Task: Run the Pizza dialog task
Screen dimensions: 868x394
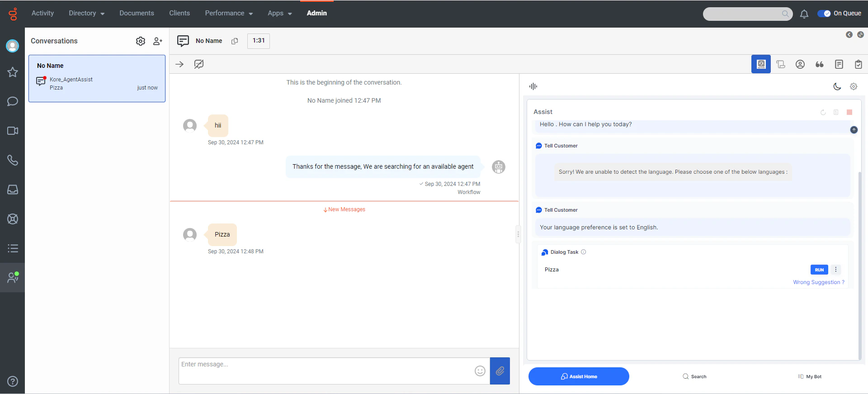Action: pyautogui.click(x=819, y=270)
